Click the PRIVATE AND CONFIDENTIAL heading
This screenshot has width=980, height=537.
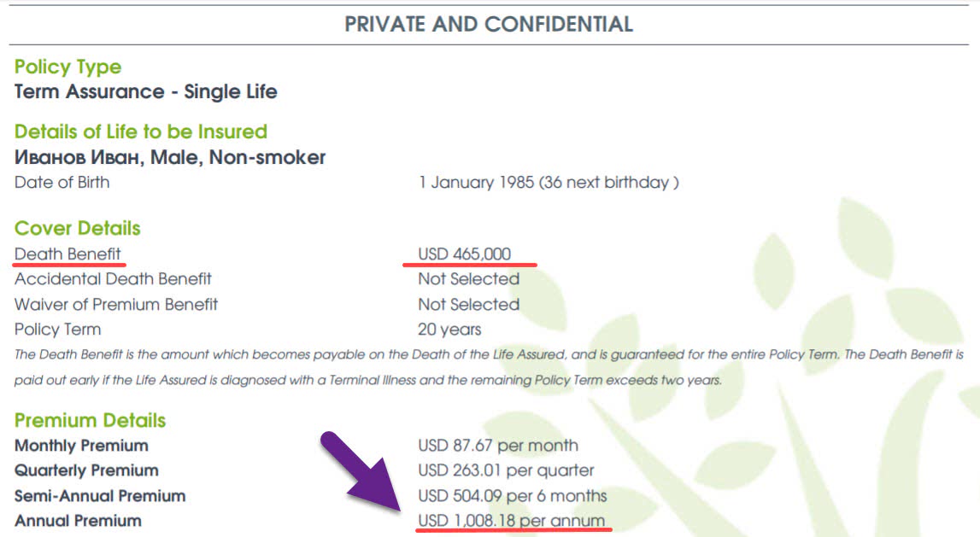489,24
